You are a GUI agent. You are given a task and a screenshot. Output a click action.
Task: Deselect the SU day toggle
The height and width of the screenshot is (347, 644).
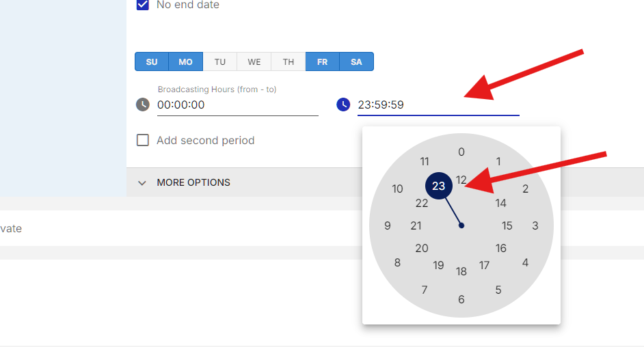(x=152, y=61)
